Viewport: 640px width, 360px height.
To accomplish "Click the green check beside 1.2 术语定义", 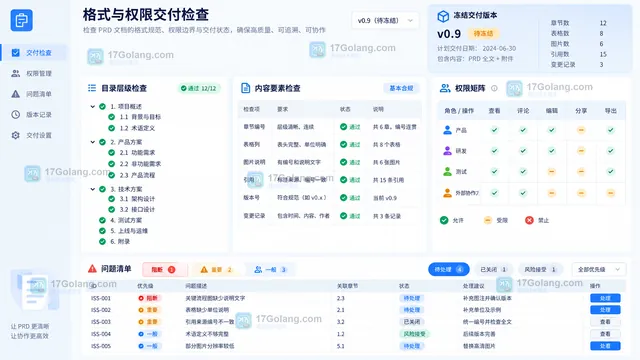I will (x=111, y=128).
